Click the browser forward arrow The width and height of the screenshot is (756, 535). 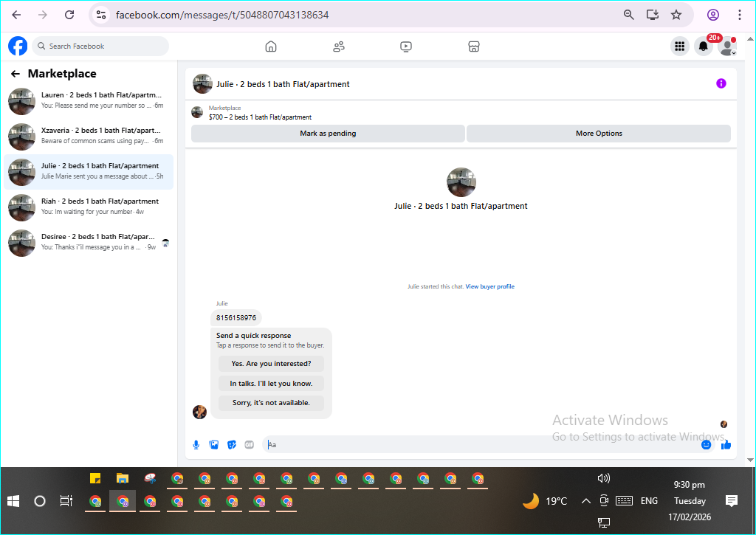43,15
